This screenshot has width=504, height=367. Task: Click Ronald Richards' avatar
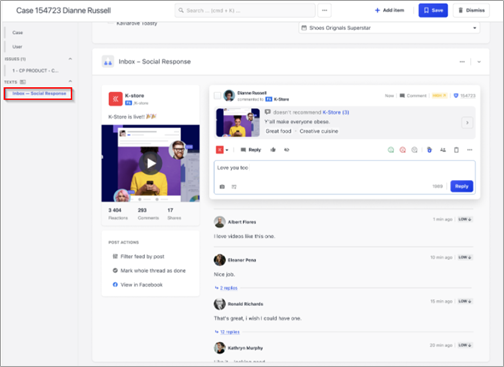(220, 304)
